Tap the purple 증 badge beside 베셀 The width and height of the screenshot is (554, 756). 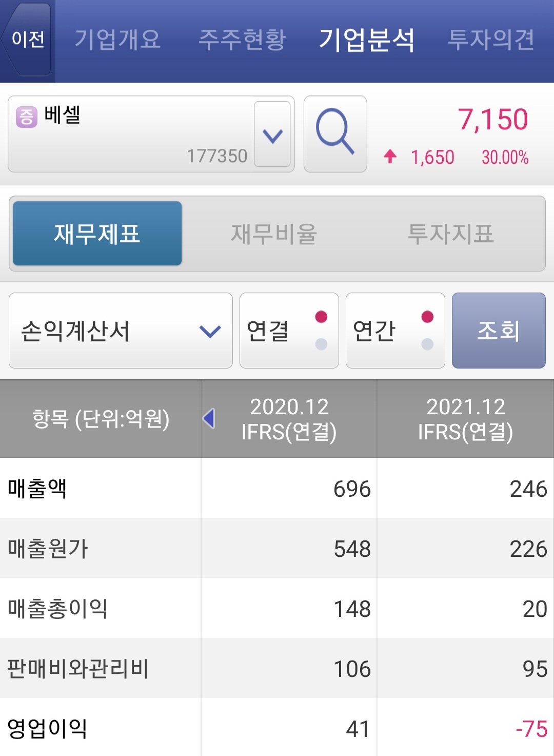[26, 117]
